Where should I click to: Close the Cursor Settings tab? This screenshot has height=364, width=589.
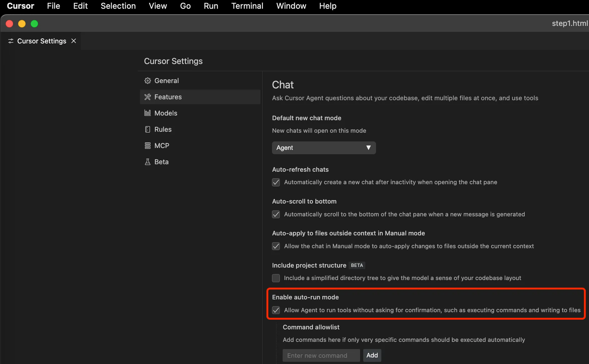click(x=74, y=41)
